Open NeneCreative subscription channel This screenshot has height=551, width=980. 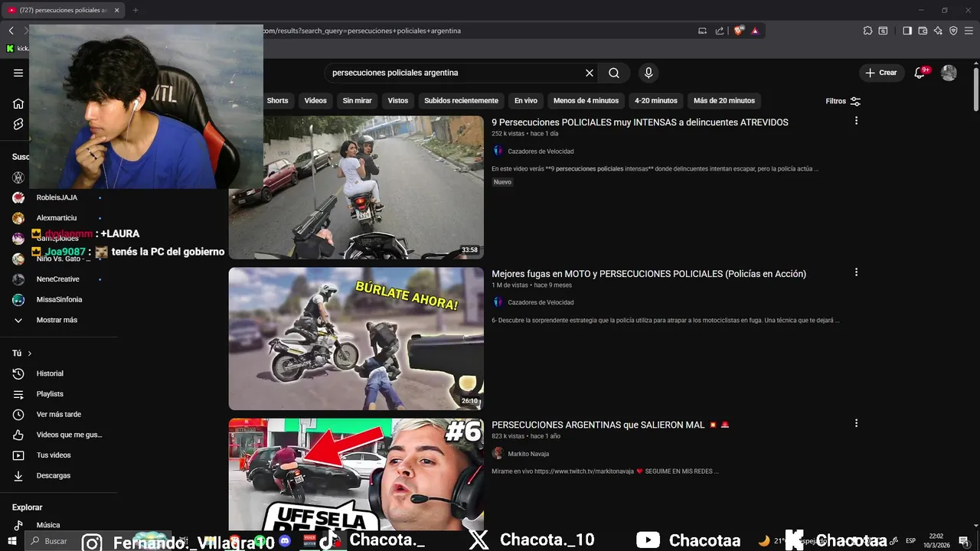coord(57,279)
